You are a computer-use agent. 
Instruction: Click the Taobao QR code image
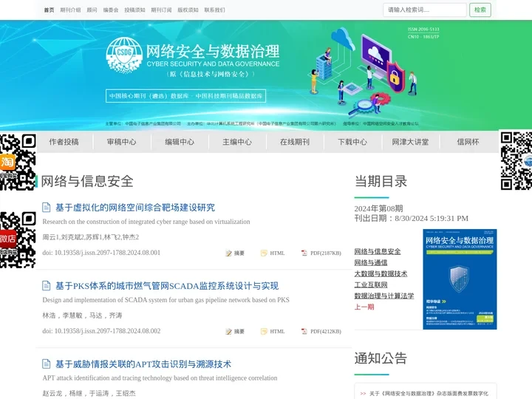(x=18, y=162)
